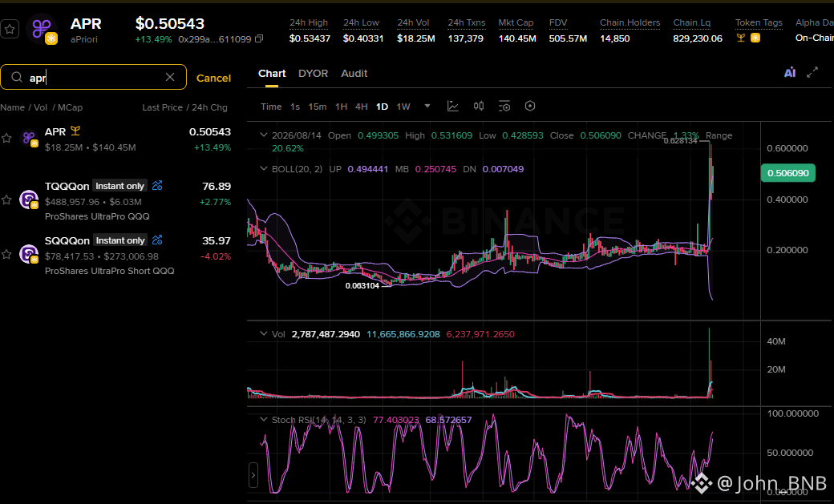Copy the APR contract address
Viewport: 834px width, 504px height.
[259, 38]
